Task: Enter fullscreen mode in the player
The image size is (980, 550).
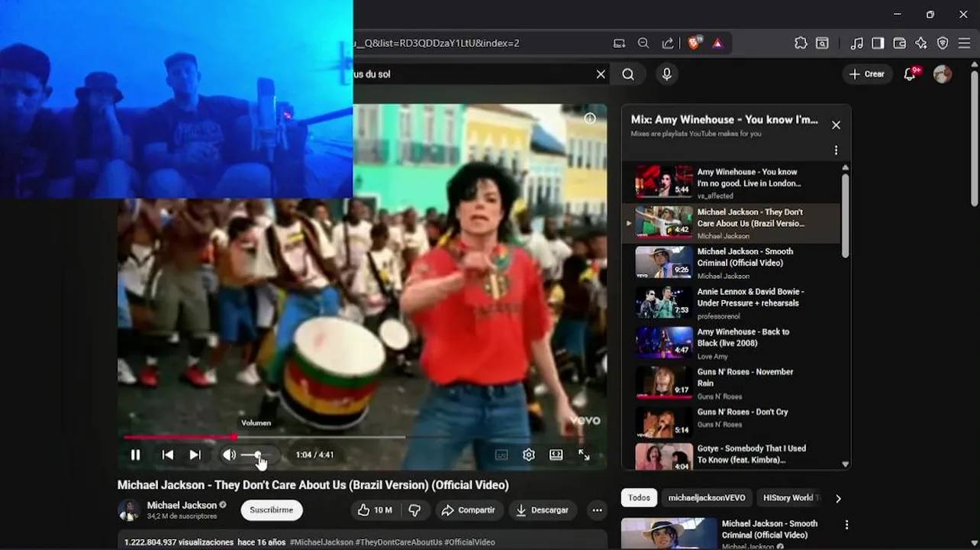Action: pos(584,455)
